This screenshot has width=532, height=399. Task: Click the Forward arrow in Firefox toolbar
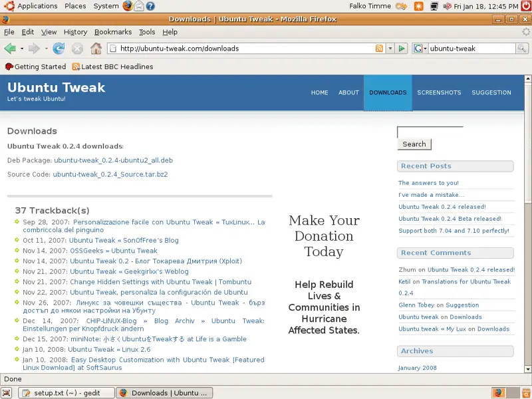point(34,49)
